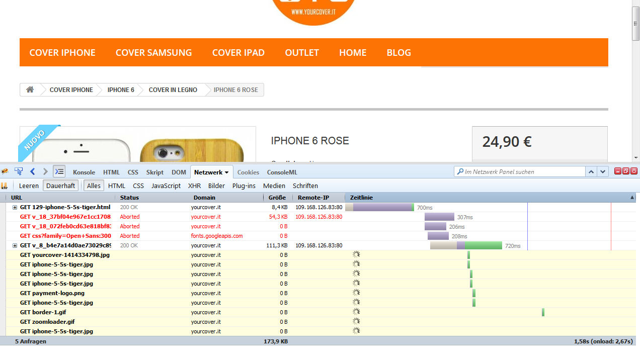Image resolution: width=640 pixels, height=364 pixels.
Task: Expand GET 129-iphone-5-5s-tiger.html request
Action: [15, 207]
